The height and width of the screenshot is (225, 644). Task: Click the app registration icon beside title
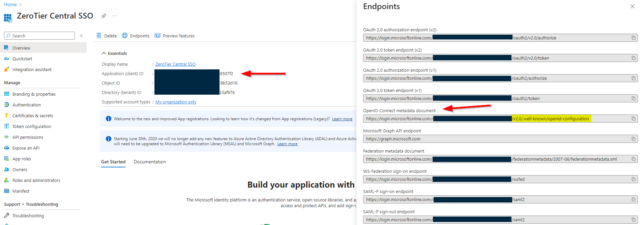8,18
